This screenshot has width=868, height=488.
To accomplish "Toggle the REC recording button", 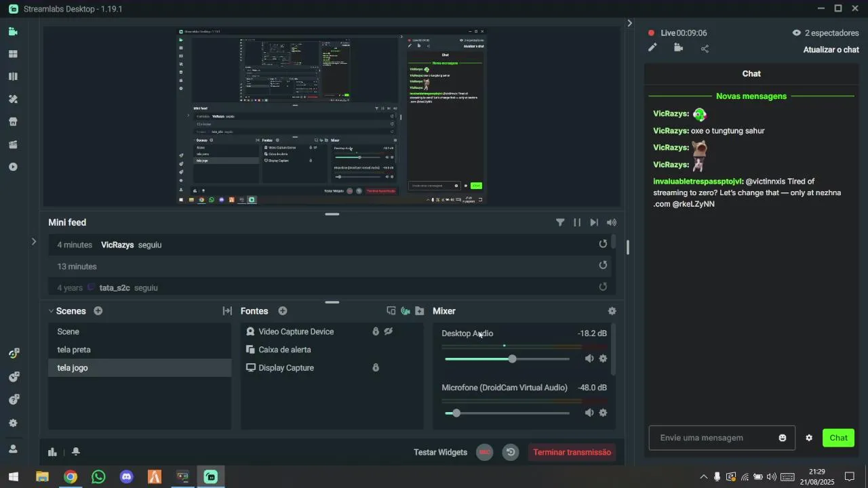I will pos(484,452).
